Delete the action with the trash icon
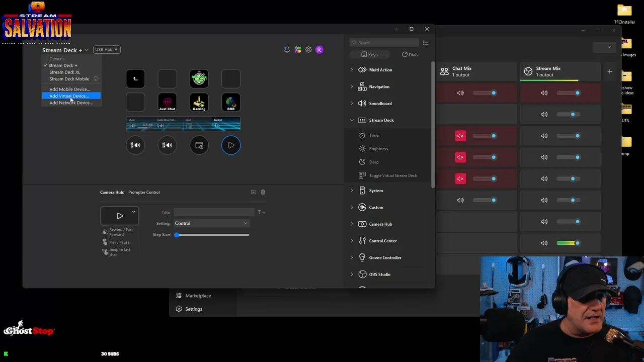The width and height of the screenshot is (644, 362). (x=263, y=192)
